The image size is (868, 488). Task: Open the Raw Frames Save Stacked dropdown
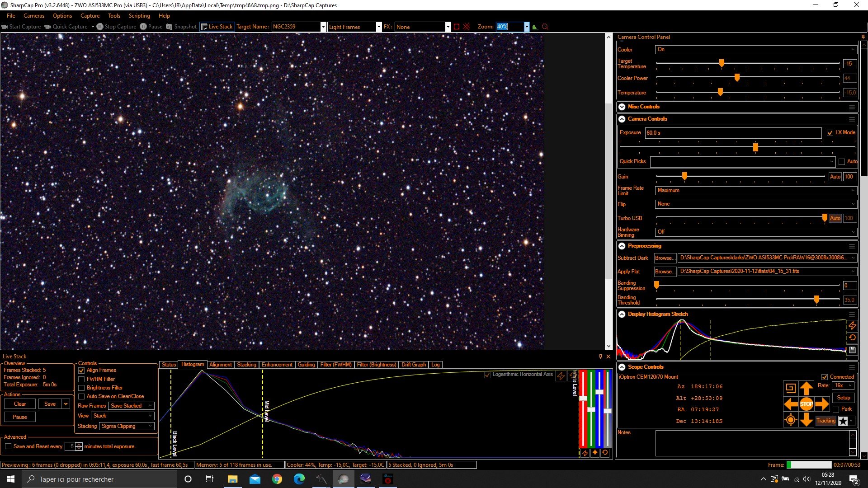pyautogui.click(x=131, y=406)
